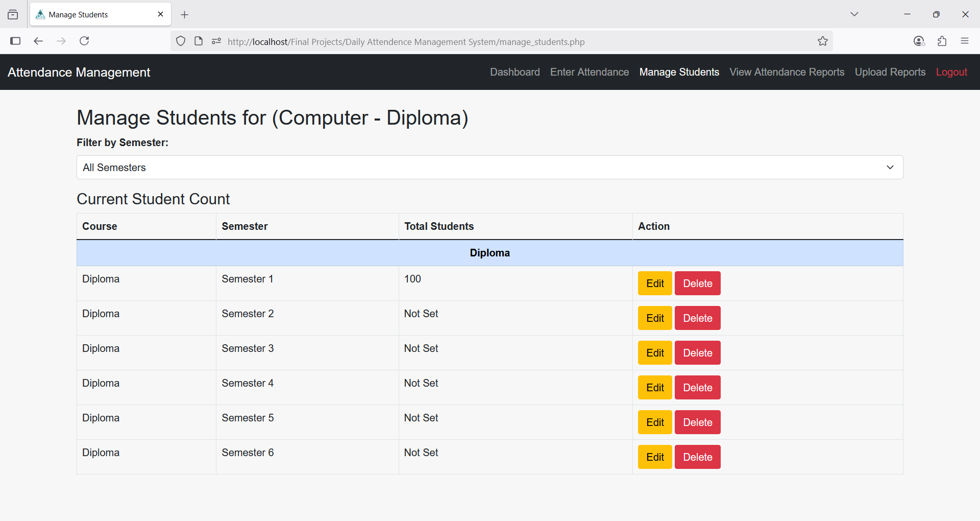Bookmark this page with the star icon

point(822,41)
